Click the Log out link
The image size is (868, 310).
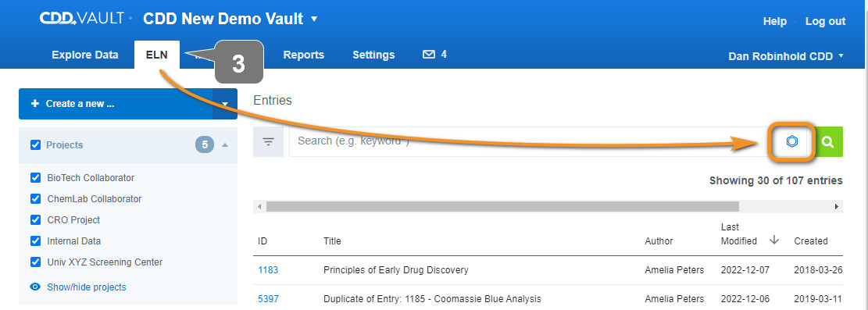(x=825, y=21)
